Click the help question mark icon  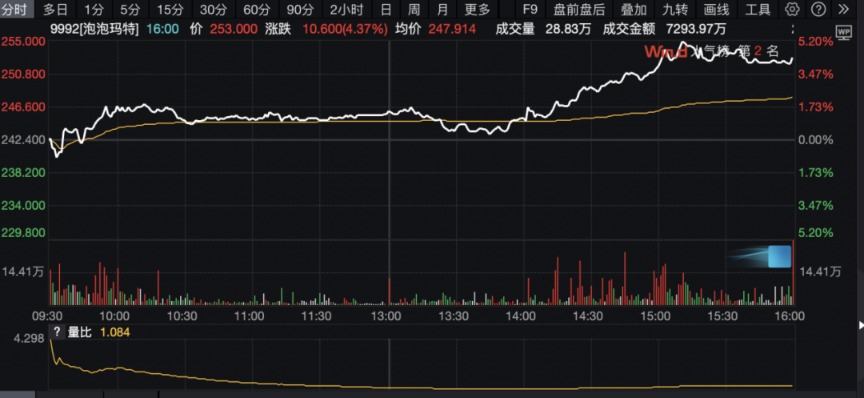(819, 9)
